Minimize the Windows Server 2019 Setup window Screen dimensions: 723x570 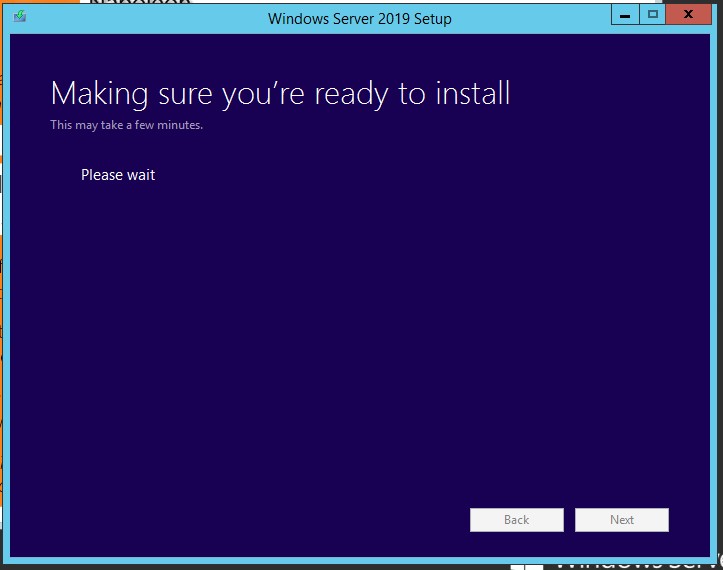(625, 15)
